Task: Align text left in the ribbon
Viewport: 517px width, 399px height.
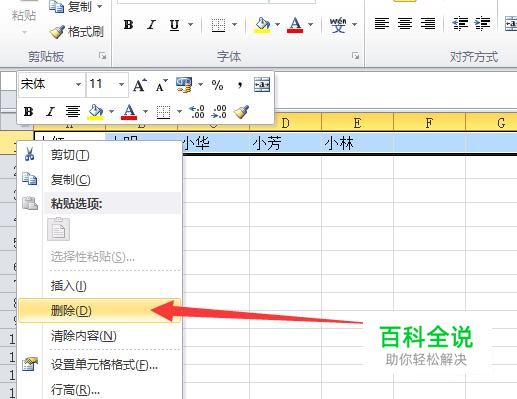Action: point(382,24)
